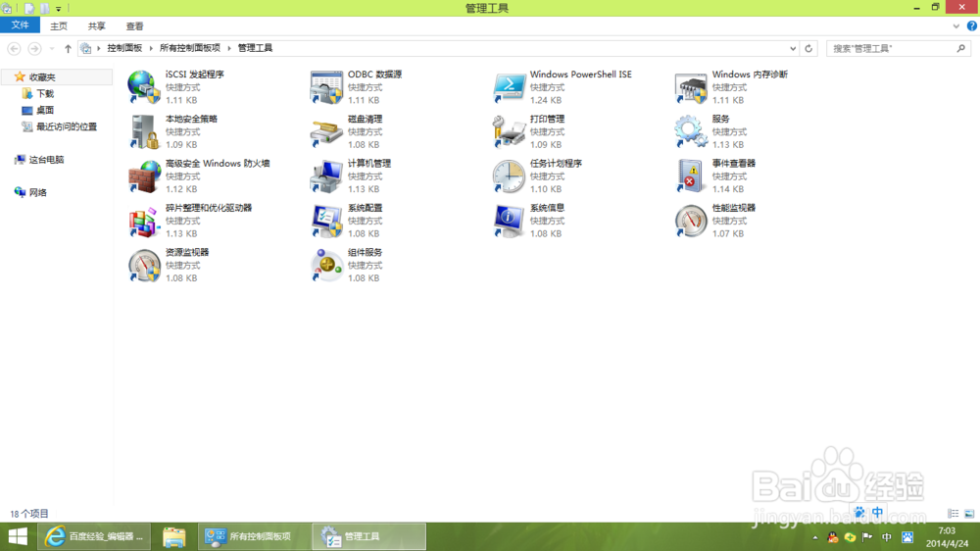This screenshot has height=551, width=980.
Task: Open the 事件查看器 icon
Action: [691, 175]
